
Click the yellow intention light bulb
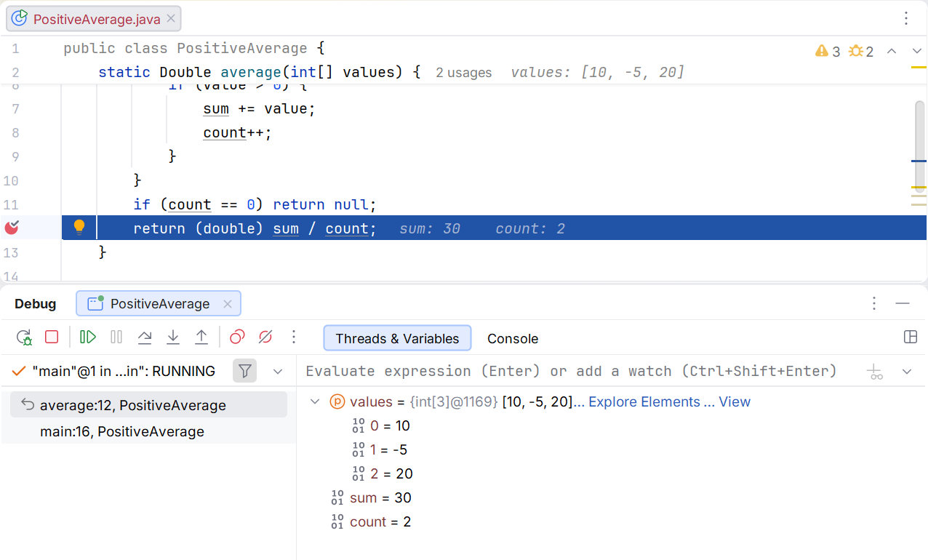[x=79, y=228]
